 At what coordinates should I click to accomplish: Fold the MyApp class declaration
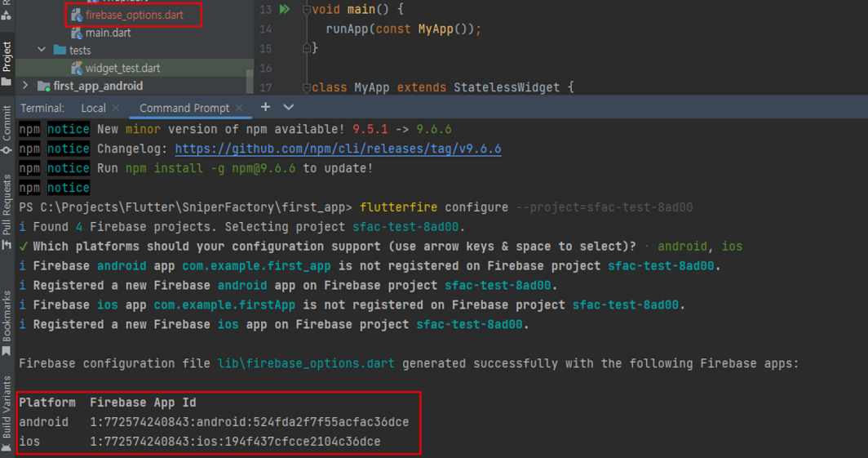(x=306, y=87)
